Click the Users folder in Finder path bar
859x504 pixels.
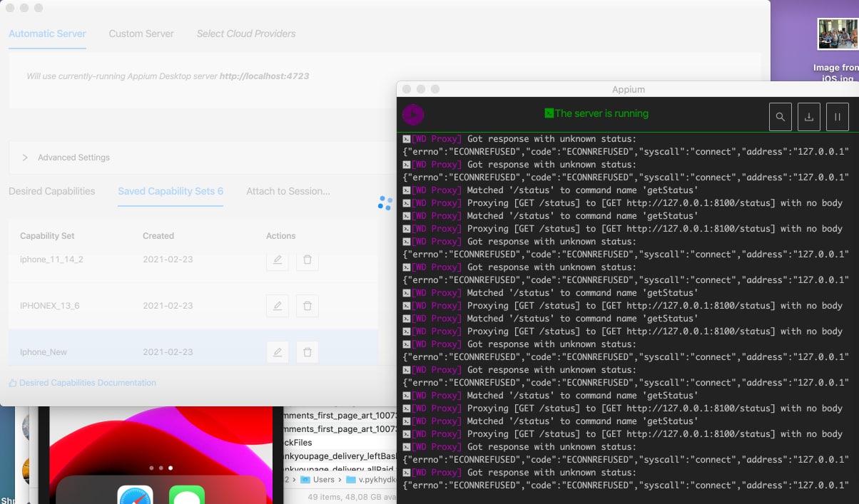tap(317, 480)
